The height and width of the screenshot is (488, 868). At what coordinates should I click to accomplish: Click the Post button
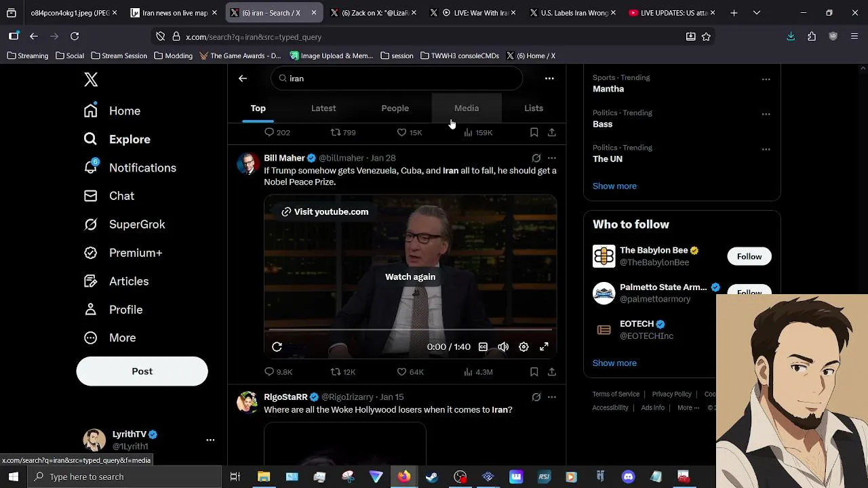tap(142, 371)
